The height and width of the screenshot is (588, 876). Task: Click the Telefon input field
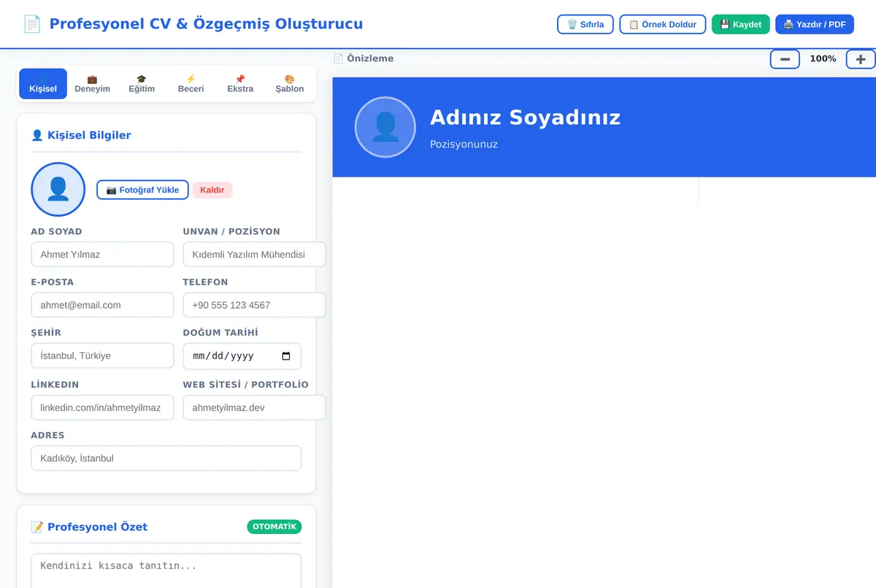pyautogui.click(x=254, y=305)
